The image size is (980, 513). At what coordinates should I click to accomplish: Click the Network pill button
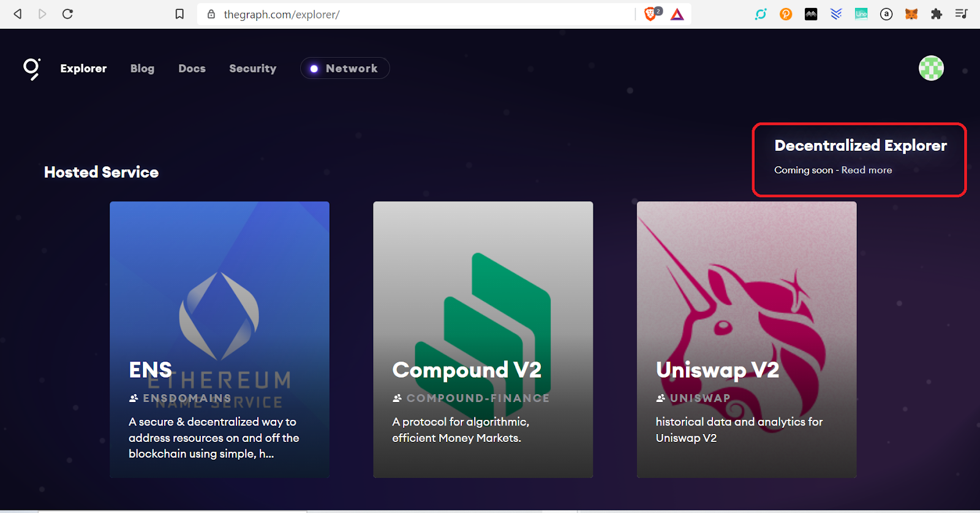pos(345,68)
